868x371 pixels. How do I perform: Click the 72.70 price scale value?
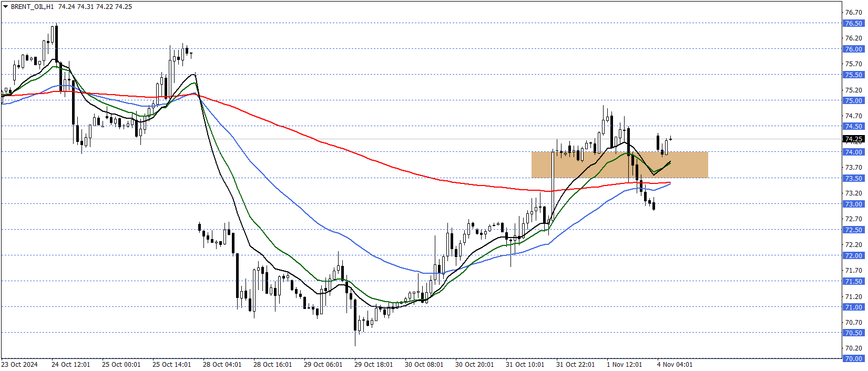[853, 219]
